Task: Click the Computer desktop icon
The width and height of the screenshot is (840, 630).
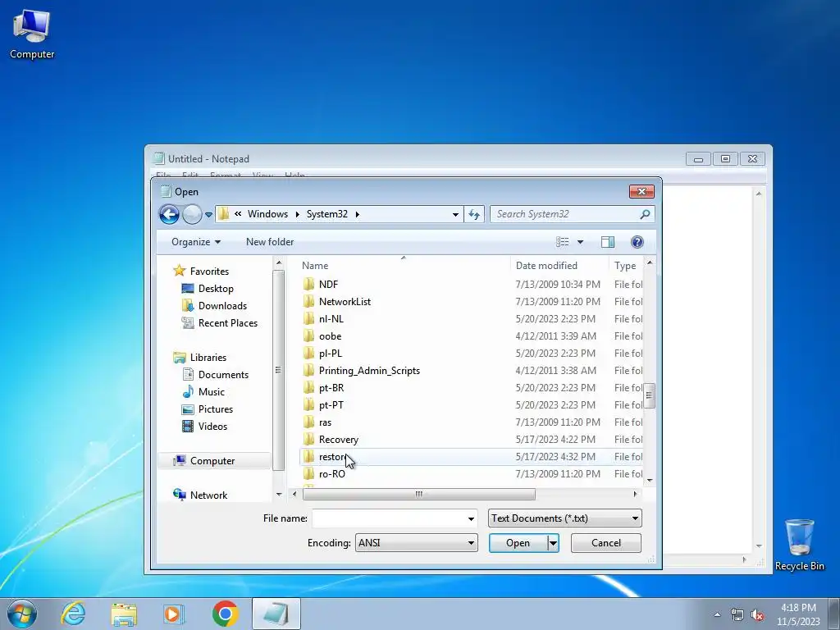Action: 32,34
